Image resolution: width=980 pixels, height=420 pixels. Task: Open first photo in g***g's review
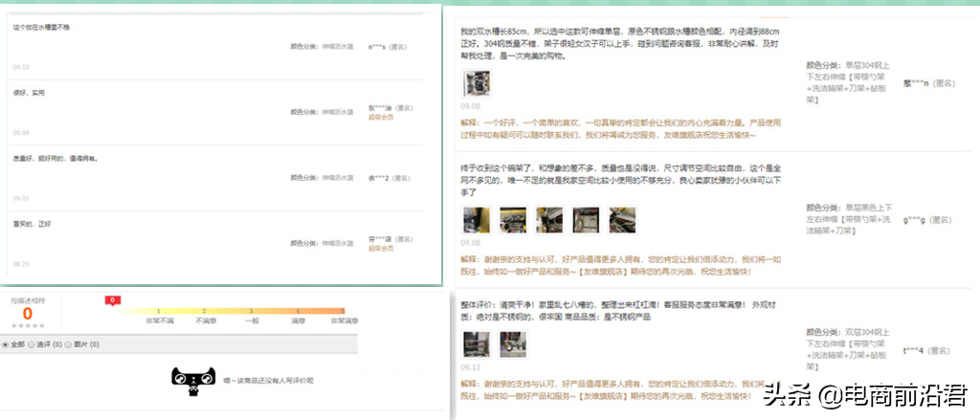[477, 220]
